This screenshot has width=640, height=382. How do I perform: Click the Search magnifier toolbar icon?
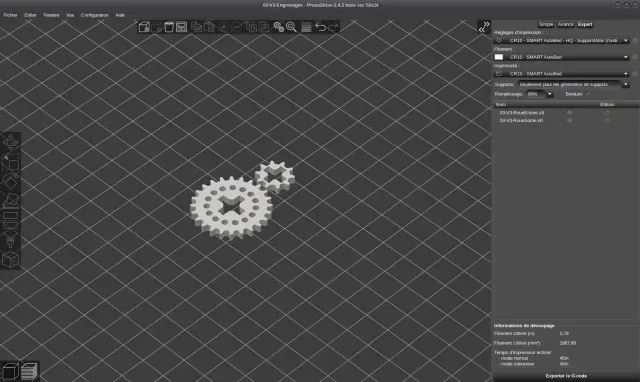[291, 27]
